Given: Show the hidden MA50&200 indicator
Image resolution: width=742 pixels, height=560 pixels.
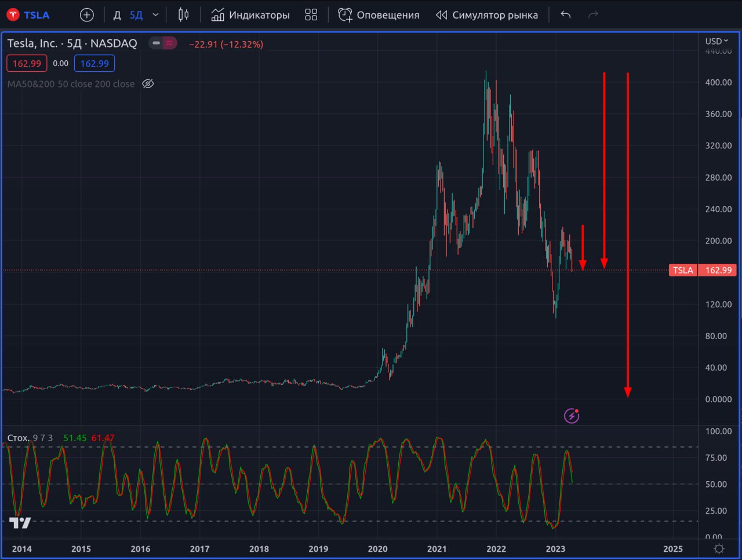Looking at the screenshot, I should tap(148, 84).
